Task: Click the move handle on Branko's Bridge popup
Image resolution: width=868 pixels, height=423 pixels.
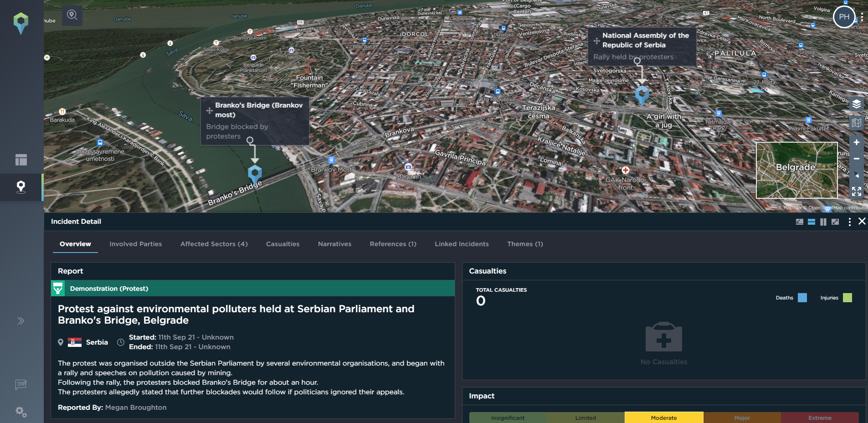Action: 210,110
